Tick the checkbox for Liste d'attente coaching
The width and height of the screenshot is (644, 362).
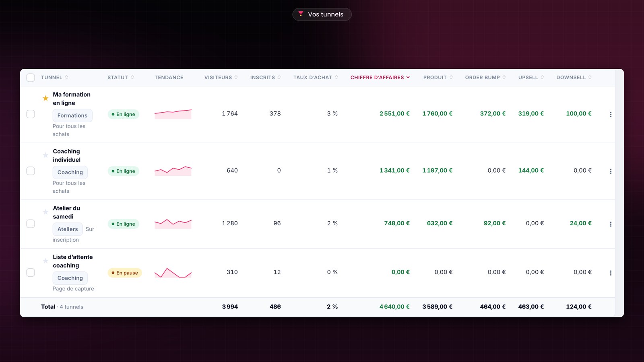click(x=31, y=273)
